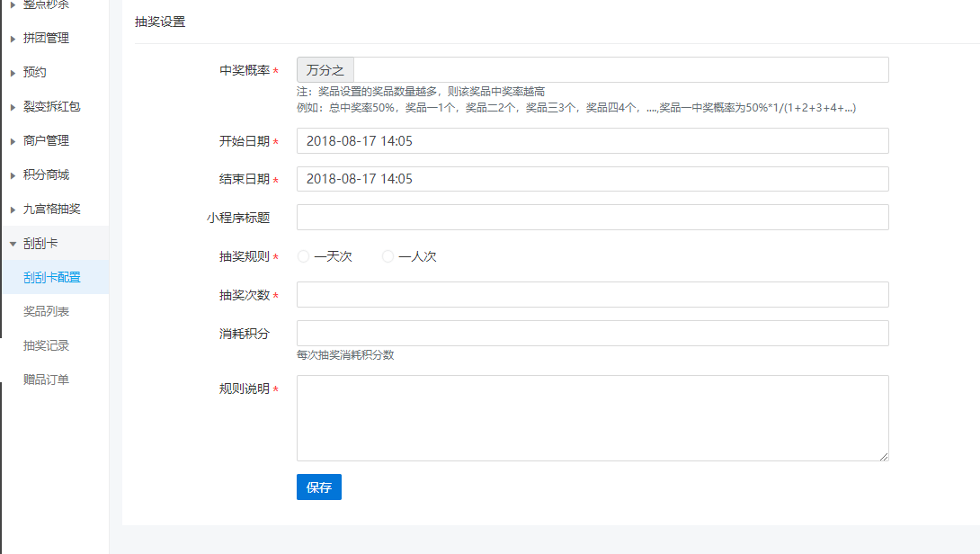Viewport: 980px width, 554px height.
Task: Open 刮刮卡配置 in the sidebar
Action: (52, 277)
